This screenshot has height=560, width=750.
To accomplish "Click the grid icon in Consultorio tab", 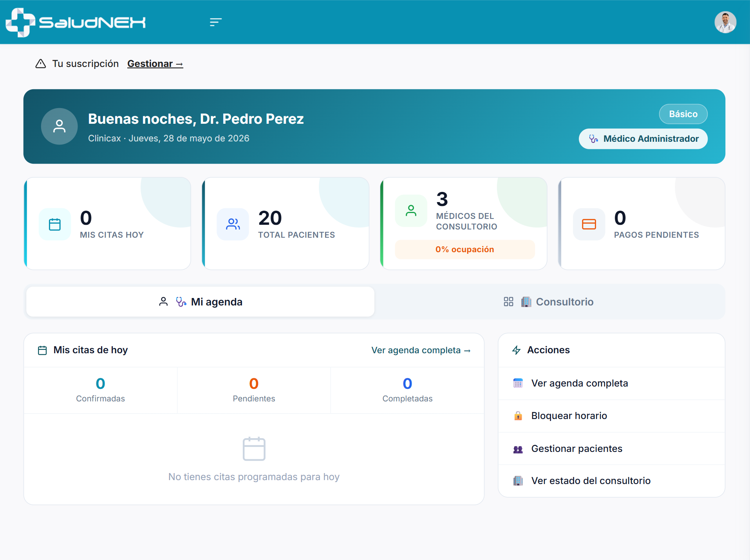I will (508, 302).
